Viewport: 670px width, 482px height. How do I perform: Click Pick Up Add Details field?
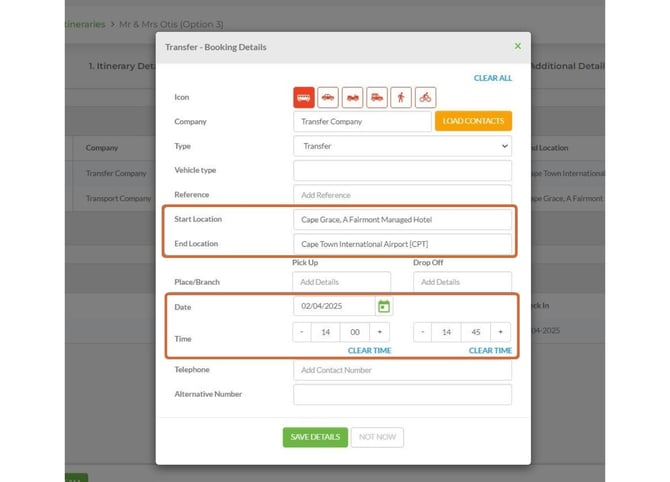[x=341, y=282]
